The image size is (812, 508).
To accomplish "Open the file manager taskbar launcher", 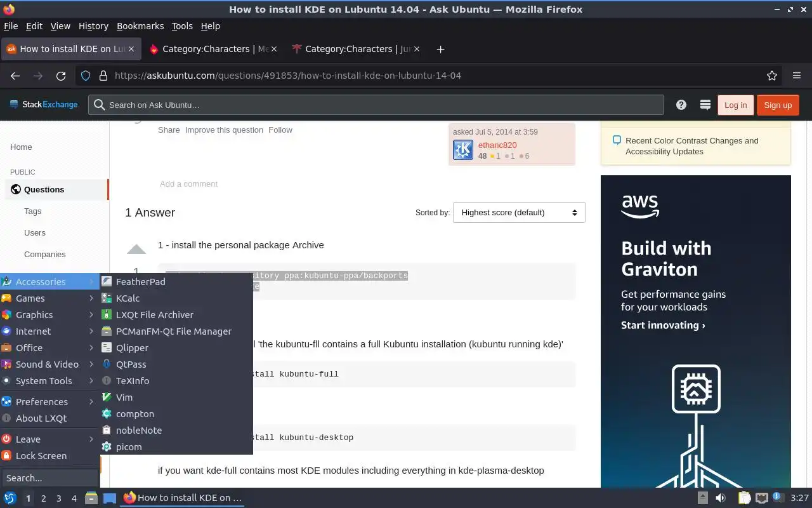I will (x=91, y=498).
